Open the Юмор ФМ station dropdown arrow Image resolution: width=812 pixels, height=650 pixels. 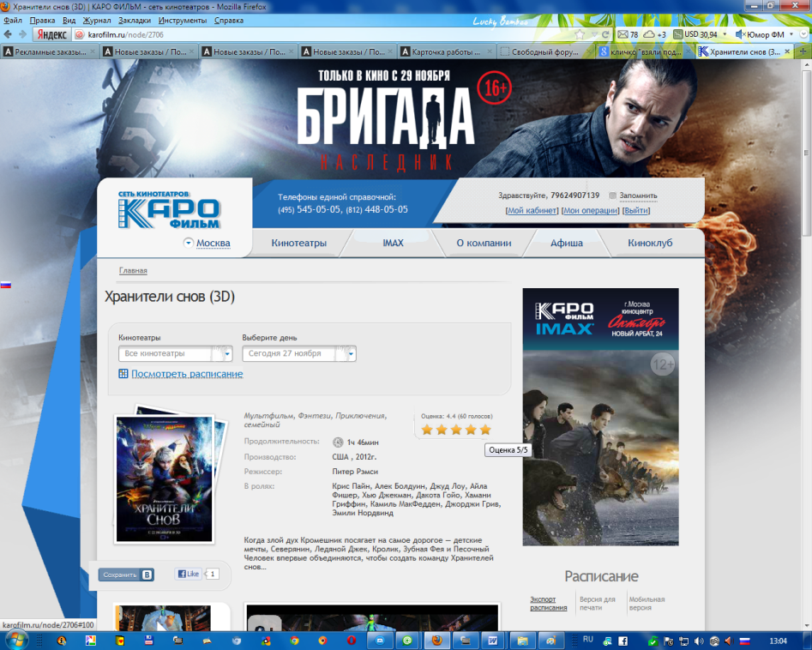coord(791,34)
